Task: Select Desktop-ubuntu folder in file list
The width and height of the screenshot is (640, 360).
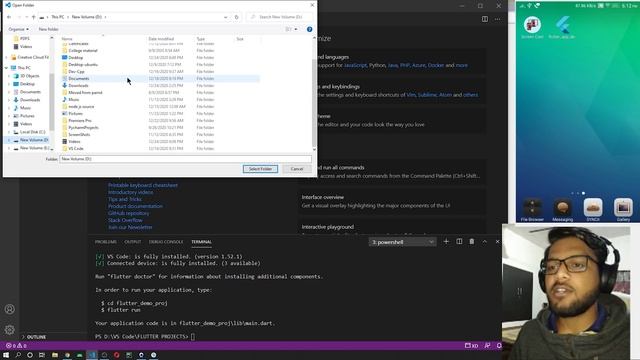Action: (x=160, y=64)
